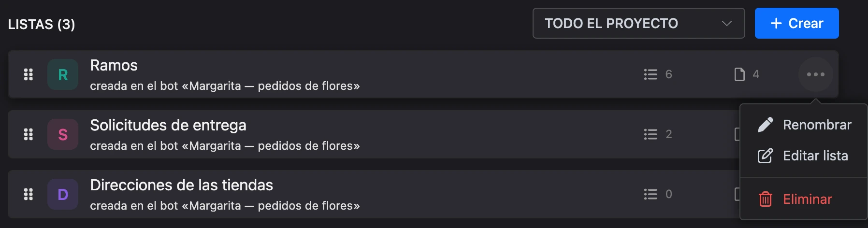Screen dimensions: 868x228
Task: Click the rows icon in Solicitudes de entrega
Action: click(651, 134)
